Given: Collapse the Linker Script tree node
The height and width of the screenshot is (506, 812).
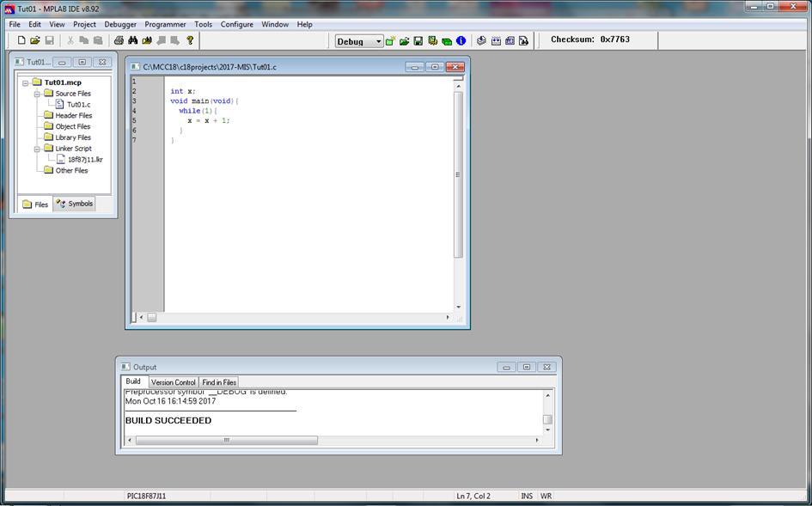Looking at the screenshot, I should 37,149.
